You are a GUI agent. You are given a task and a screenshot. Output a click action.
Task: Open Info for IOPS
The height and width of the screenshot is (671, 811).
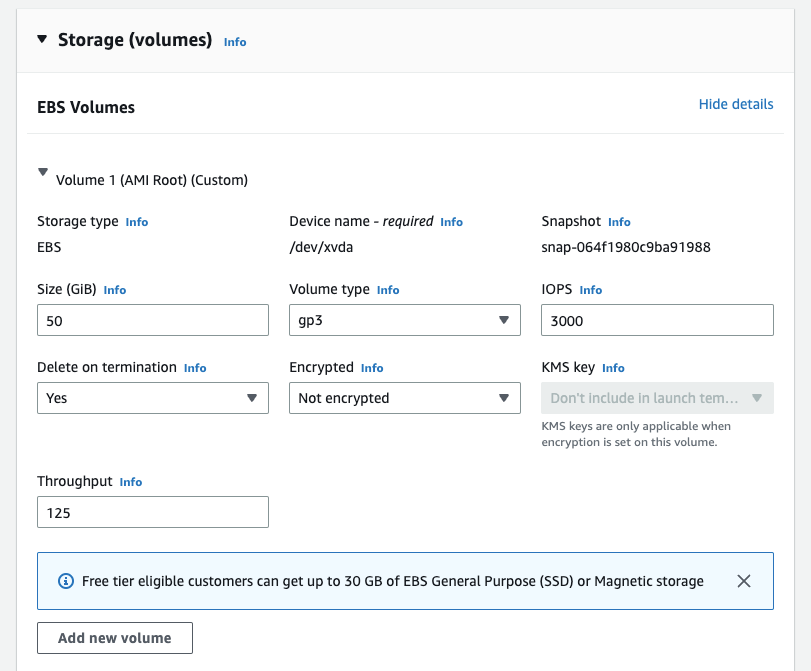[591, 290]
